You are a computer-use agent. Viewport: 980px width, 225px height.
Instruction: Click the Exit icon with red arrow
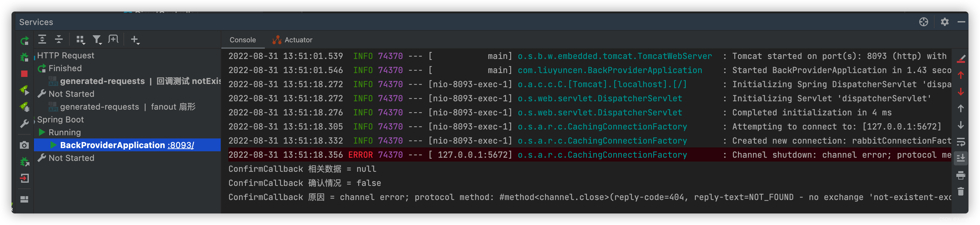click(24, 179)
